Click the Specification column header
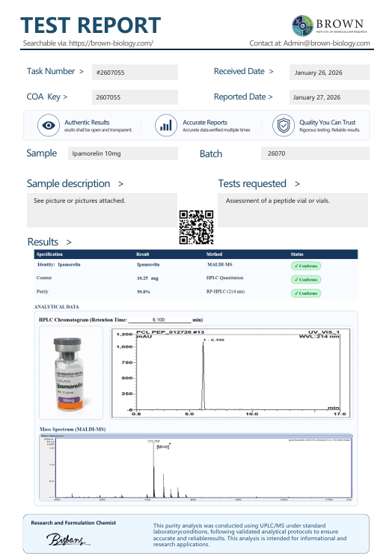 coord(49,254)
